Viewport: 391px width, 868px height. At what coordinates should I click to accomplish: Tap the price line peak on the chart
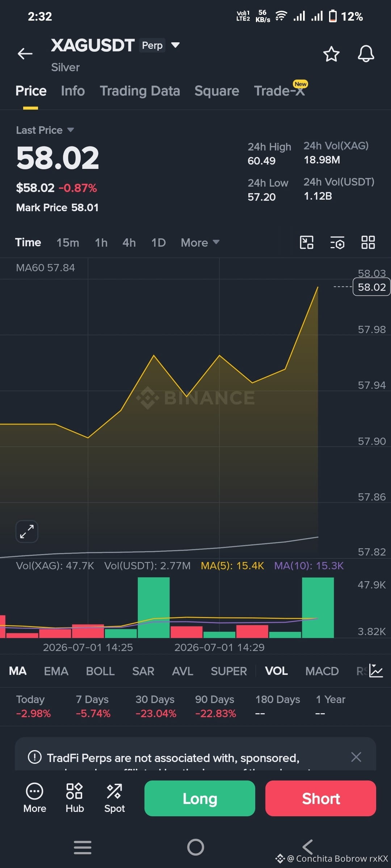click(318, 287)
